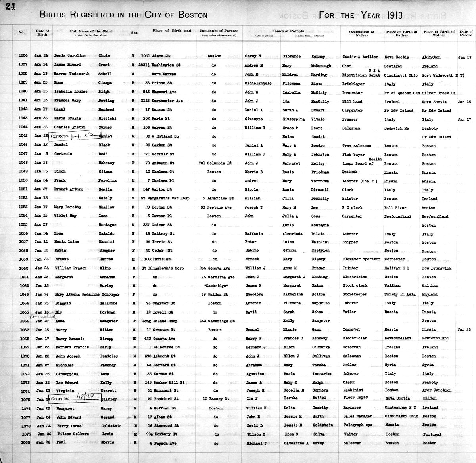Click "Long Island Hosp" entry
The width and height of the screenshot is (476, 463).
tap(159, 321)
